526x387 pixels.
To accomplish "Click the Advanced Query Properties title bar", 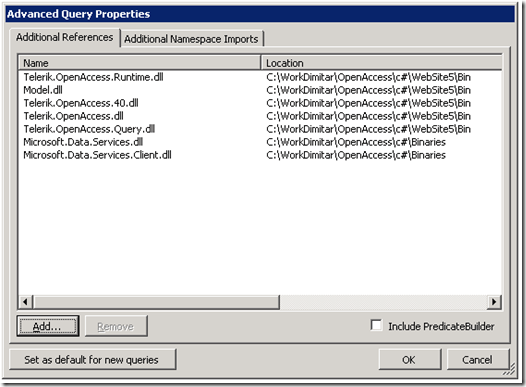I will (x=260, y=14).
